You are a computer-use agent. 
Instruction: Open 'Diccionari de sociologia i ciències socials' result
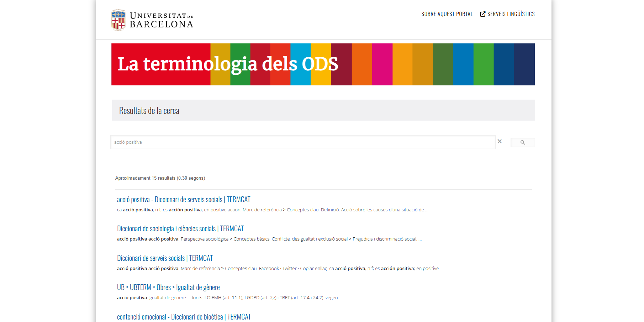click(x=180, y=229)
